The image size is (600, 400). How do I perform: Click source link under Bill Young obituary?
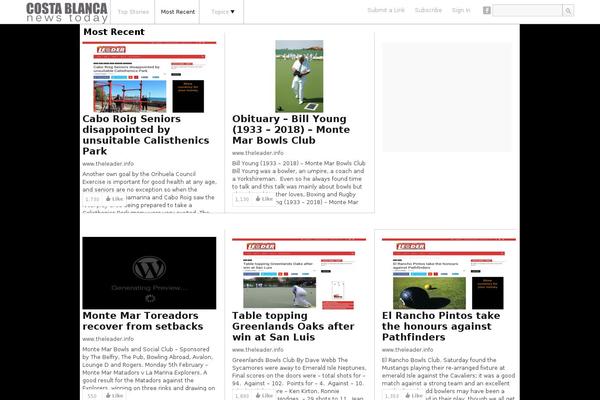point(258,153)
